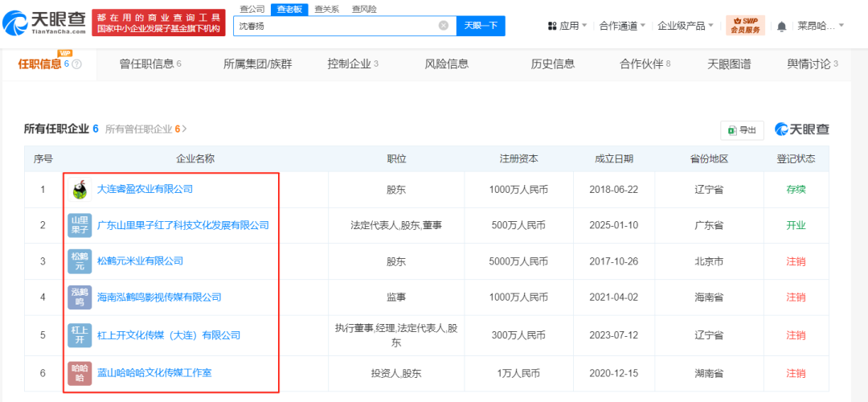
Task: Switch to 查关系 search tab
Action: point(326,9)
